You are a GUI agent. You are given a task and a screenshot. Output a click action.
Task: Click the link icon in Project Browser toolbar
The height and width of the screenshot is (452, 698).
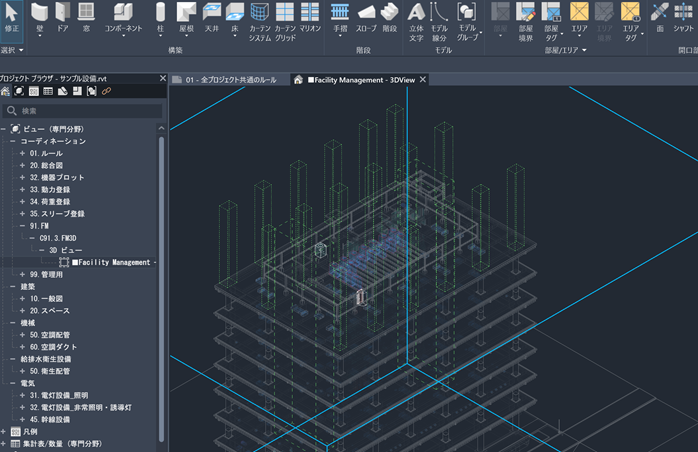(x=106, y=91)
